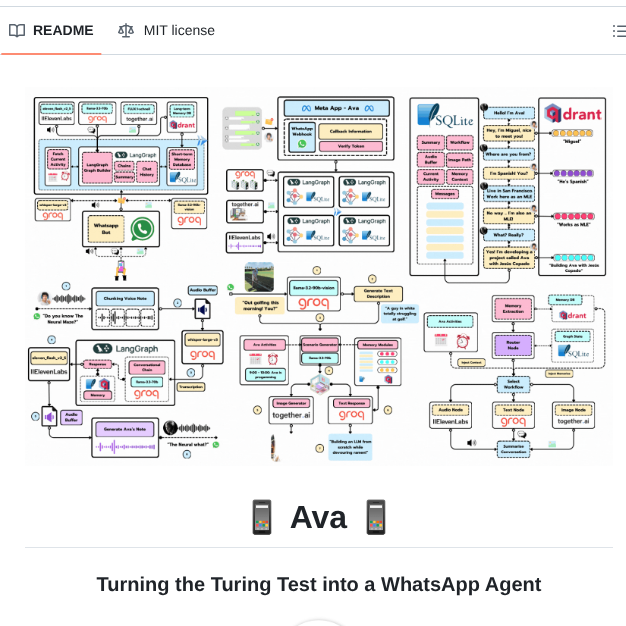626x626 pixels.
Task: Click the scales icon beside MIT license
Action: pyautogui.click(x=126, y=31)
